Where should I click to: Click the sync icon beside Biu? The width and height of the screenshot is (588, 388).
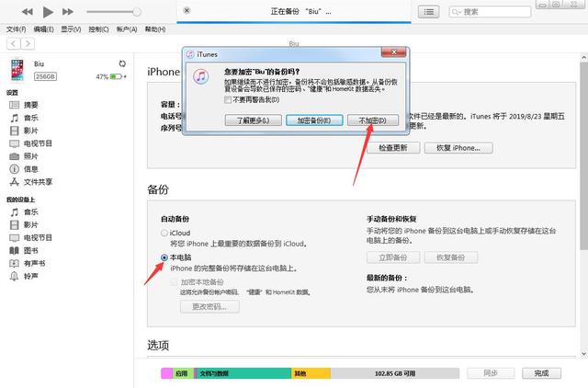[x=122, y=63]
